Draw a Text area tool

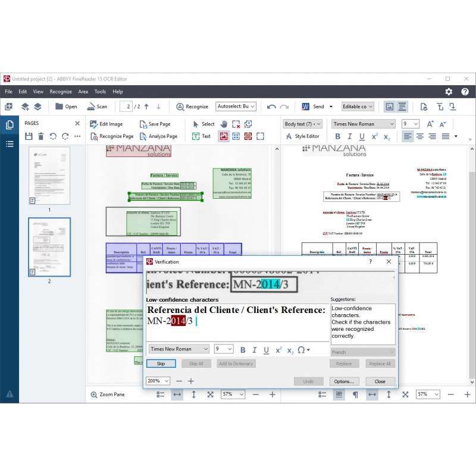[x=201, y=136]
